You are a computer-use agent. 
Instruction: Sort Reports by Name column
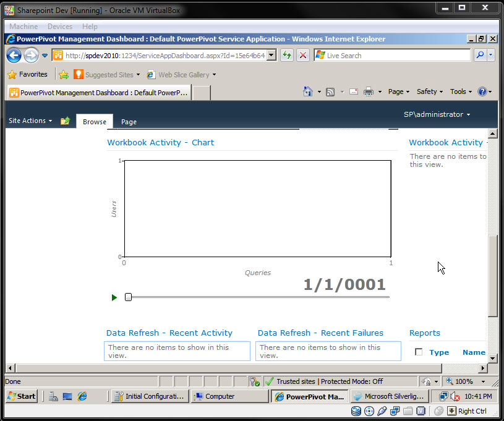point(474,352)
